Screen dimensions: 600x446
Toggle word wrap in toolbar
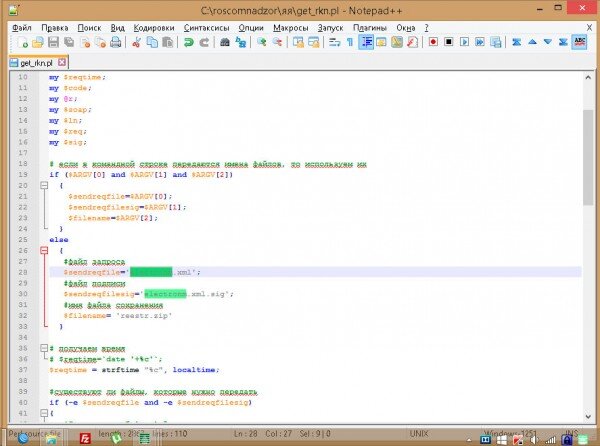tap(334, 42)
